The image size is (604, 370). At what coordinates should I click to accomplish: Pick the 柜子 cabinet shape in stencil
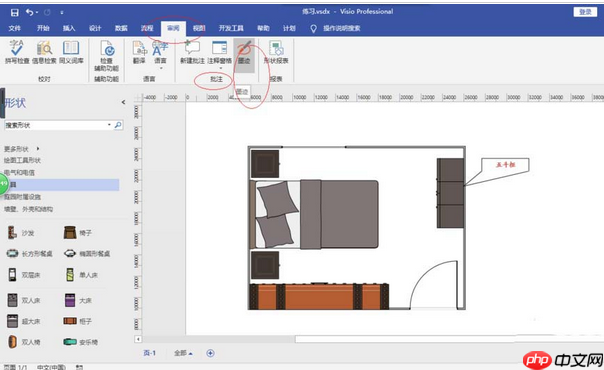pyautogui.click(x=78, y=321)
